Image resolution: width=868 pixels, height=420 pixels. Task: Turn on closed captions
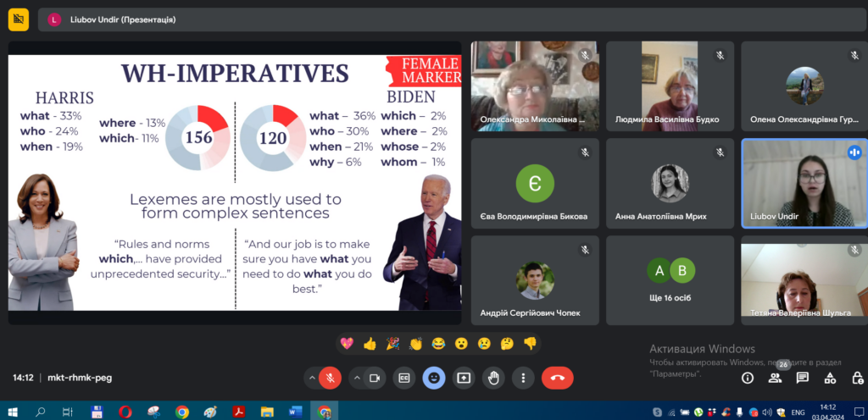pos(404,378)
